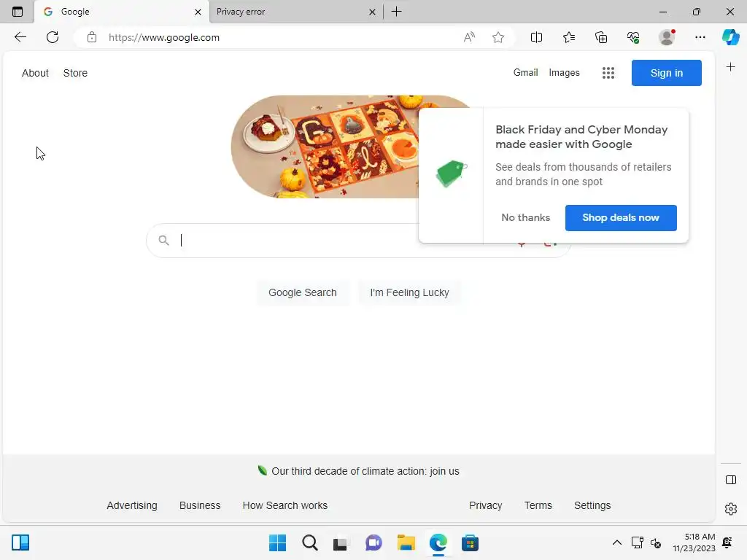Open Collections icon
The height and width of the screenshot is (560, 747).
click(x=601, y=37)
